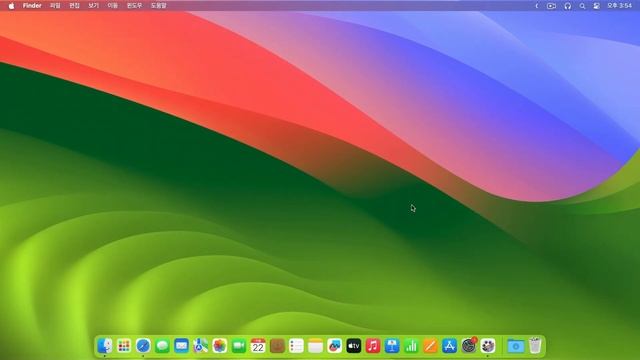The image size is (640, 360).
Task: Open System Settings with red badge
Action: pyautogui.click(x=469, y=346)
